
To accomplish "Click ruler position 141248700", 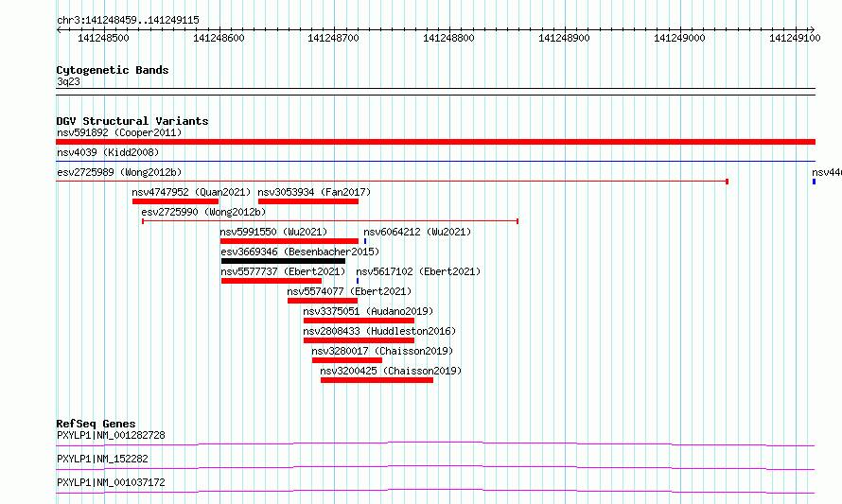I will 333,38.
